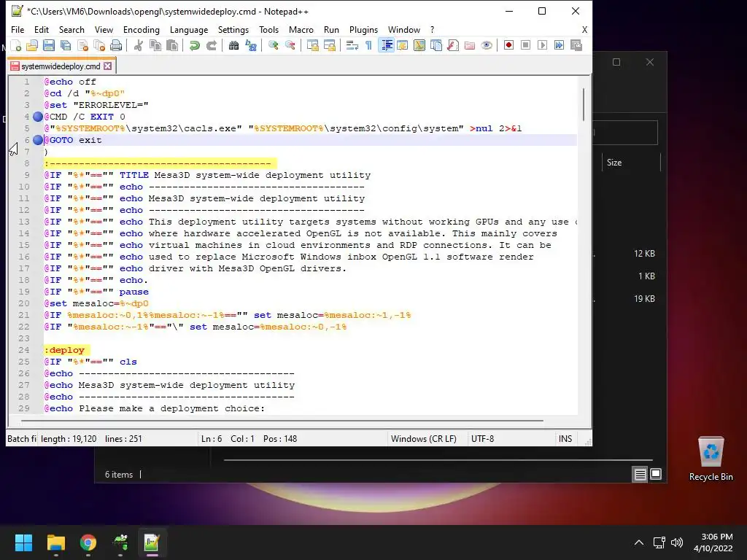Viewport: 747px width, 560px height.
Task: Click the Paste toolbar icon
Action: pyautogui.click(x=172, y=46)
